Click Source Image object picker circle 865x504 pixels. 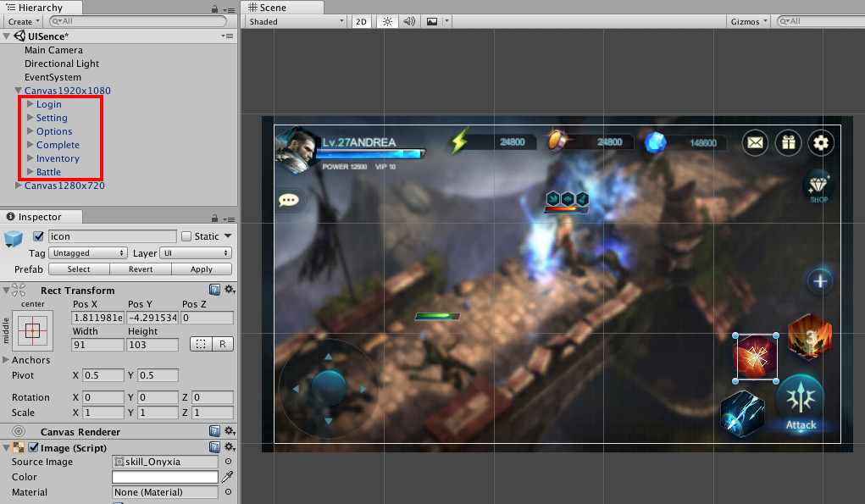pyautogui.click(x=228, y=462)
